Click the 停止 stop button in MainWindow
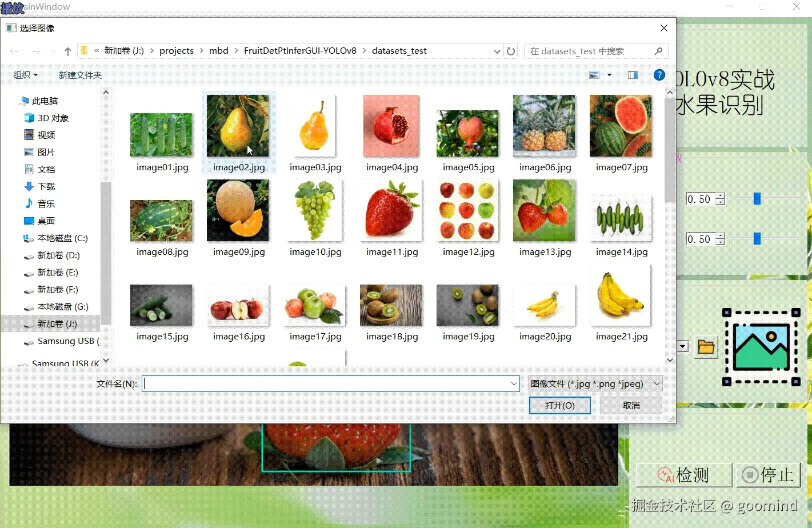 768,475
